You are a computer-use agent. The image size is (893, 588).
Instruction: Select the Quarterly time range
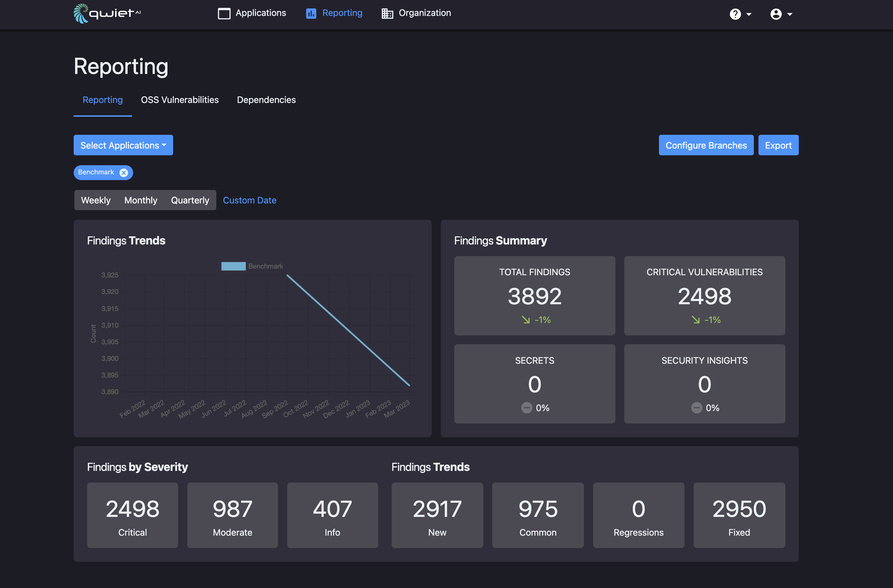[x=190, y=200]
